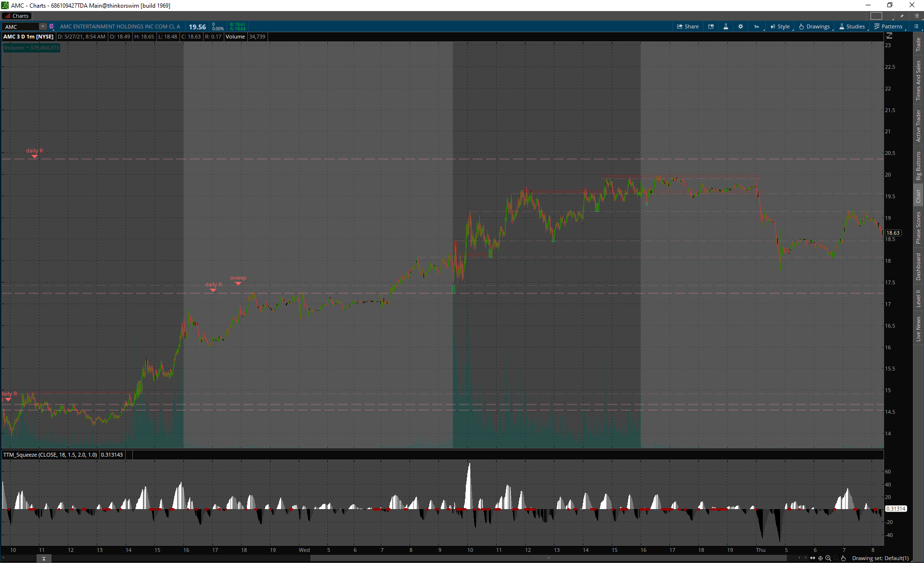Open the 1m timeframe dropdown

coord(757,26)
